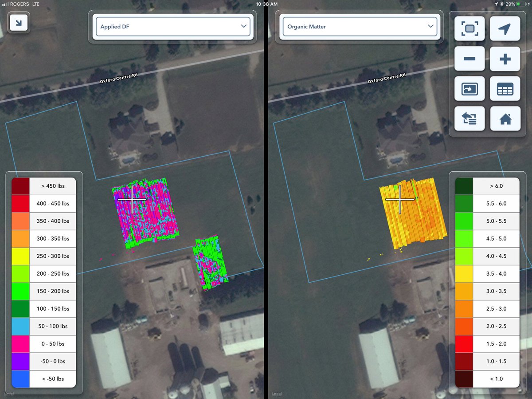Tap the 4.5 - 5.0 legend entry
Image resolution: width=532 pixels, height=399 pixels.
pyautogui.click(x=487, y=238)
